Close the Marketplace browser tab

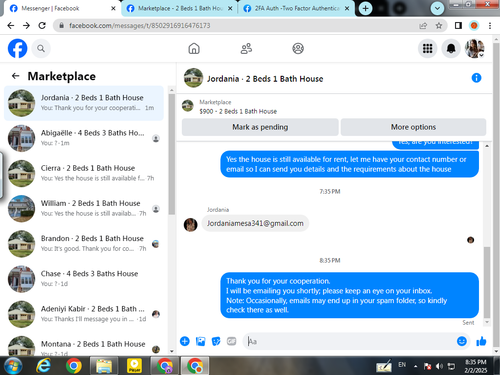click(x=230, y=8)
